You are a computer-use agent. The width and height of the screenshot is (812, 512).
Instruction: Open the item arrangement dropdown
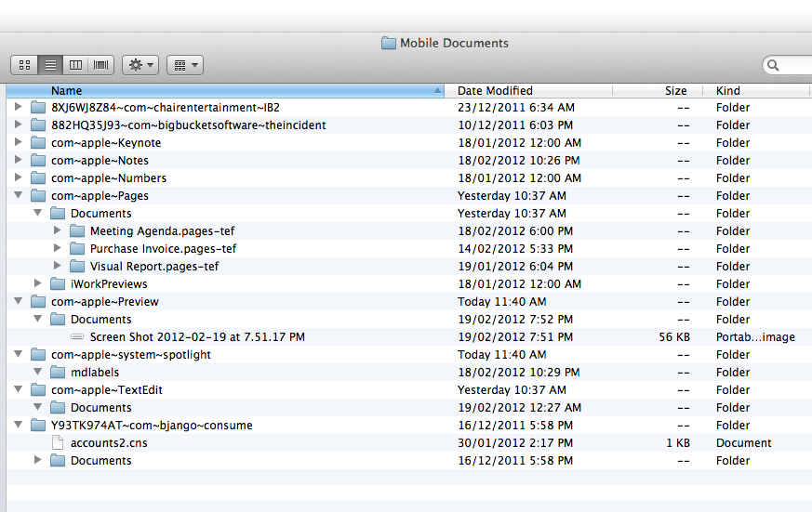185,65
